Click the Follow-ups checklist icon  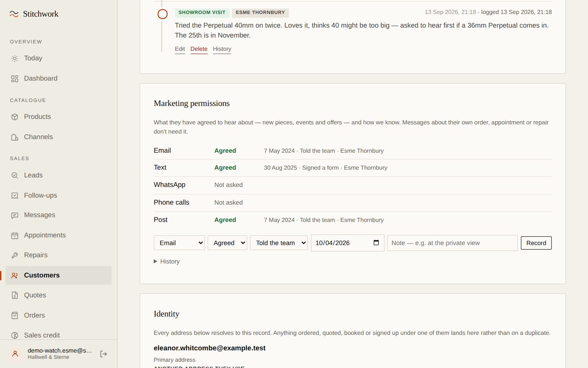pos(15,196)
